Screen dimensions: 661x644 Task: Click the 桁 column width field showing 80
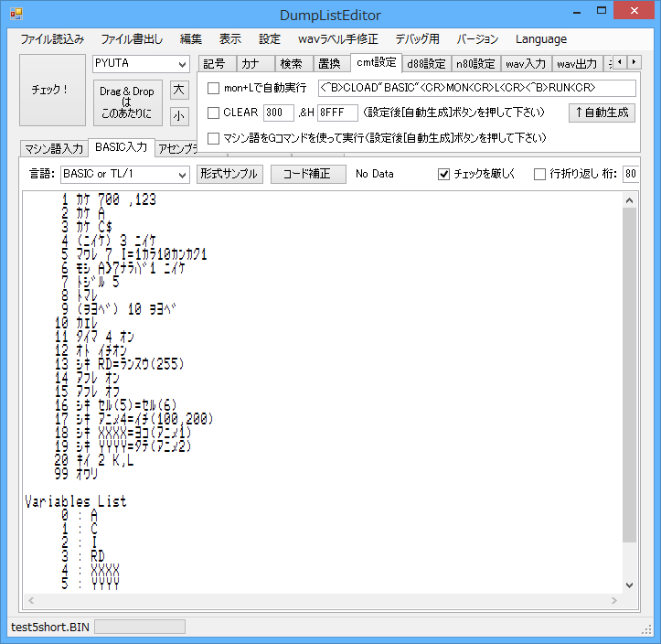point(631,174)
